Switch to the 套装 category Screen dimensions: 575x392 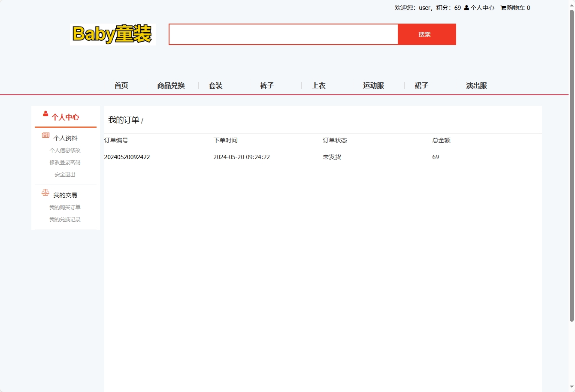(x=215, y=85)
